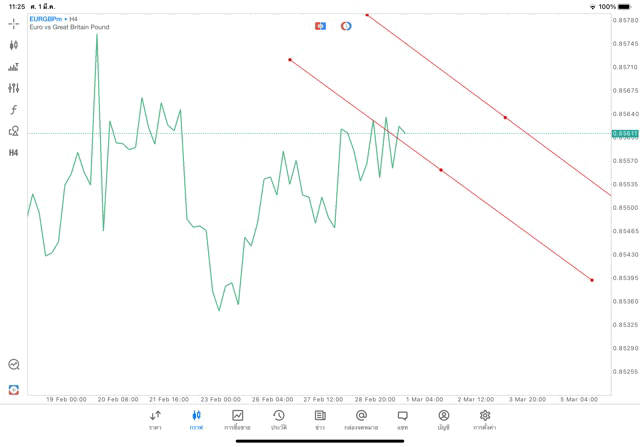Open the ข่าว (News) tab
This screenshot has width=640, height=447.
[x=320, y=420]
